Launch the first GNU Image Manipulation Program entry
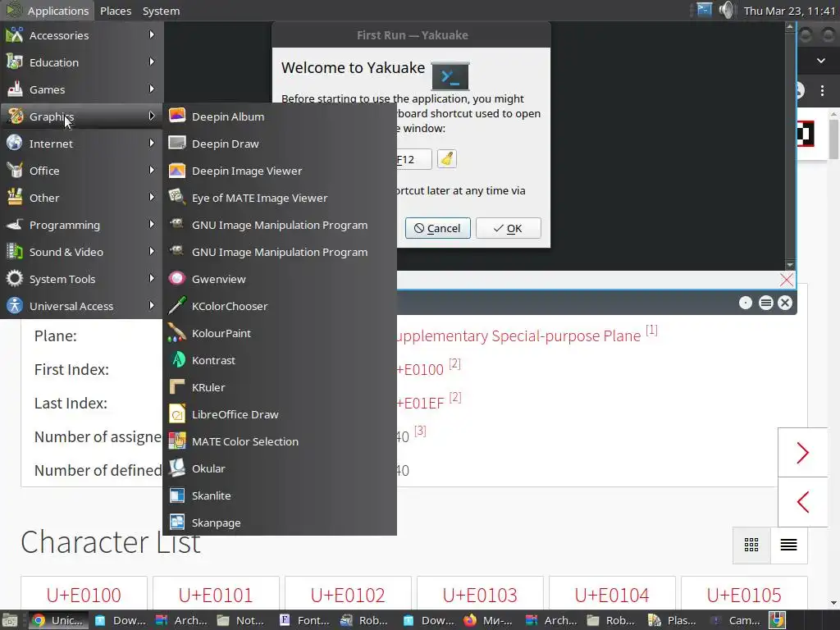Screen dimensions: 840x630 click(x=280, y=225)
